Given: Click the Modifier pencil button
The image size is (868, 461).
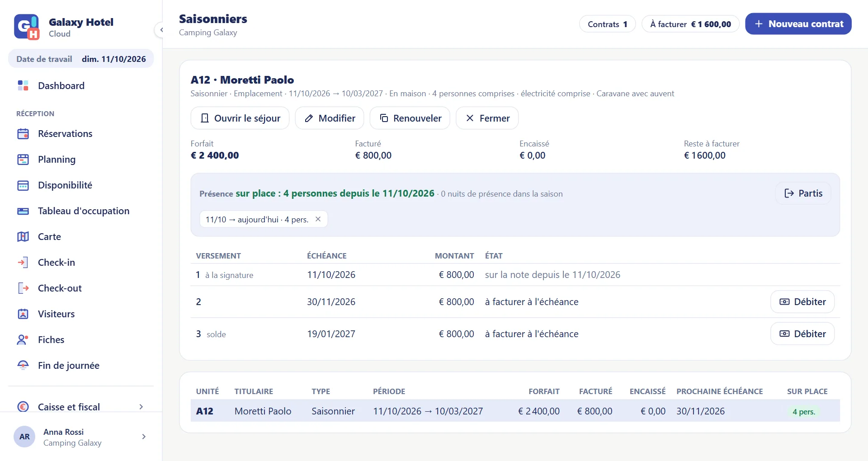Looking at the screenshot, I should tap(330, 118).
